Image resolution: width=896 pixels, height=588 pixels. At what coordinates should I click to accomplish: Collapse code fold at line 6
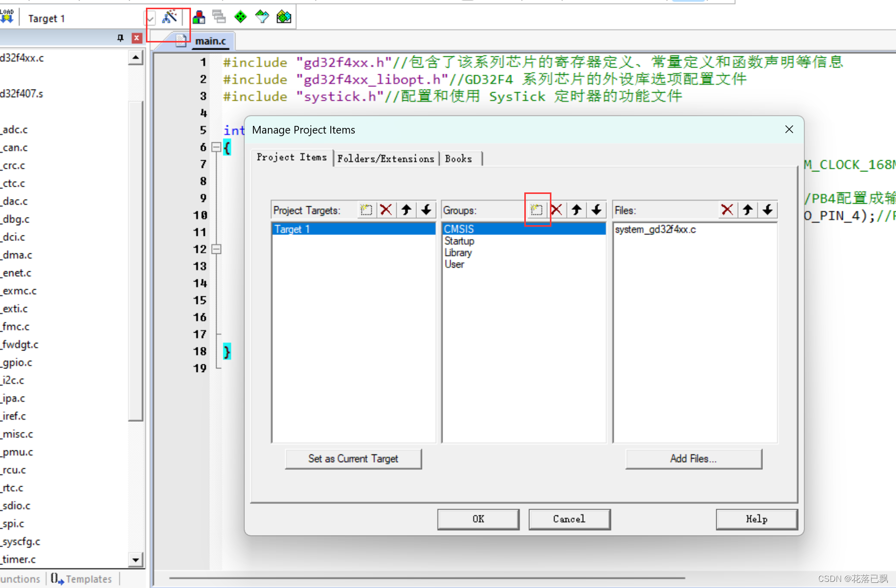coord(217,147)
